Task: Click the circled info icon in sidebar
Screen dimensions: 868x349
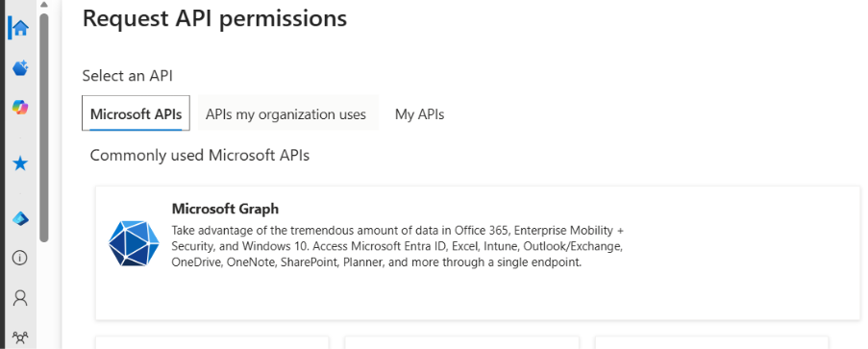Action: coord(20,258)
